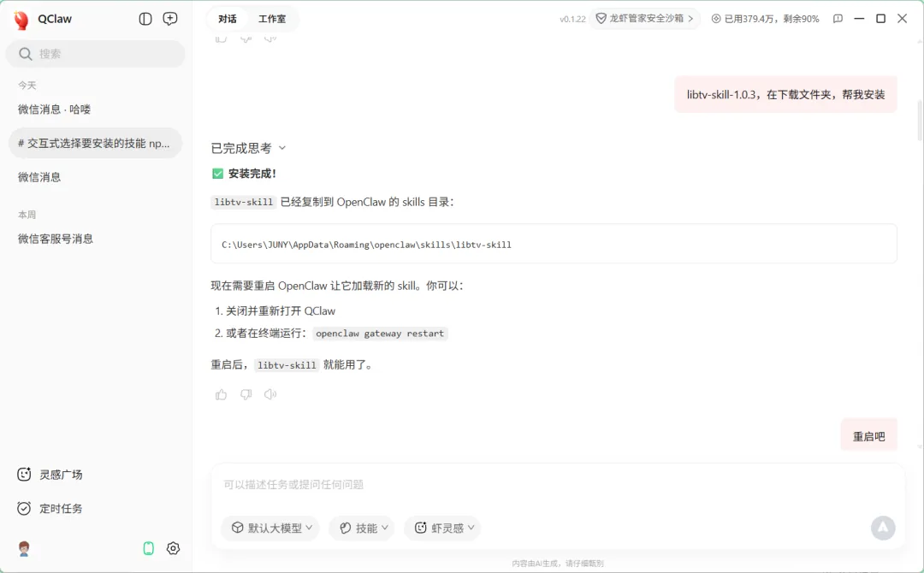Click the skills path code block
Screen dimensions: 924x573
pyautogui.click(x=554, y=244)
